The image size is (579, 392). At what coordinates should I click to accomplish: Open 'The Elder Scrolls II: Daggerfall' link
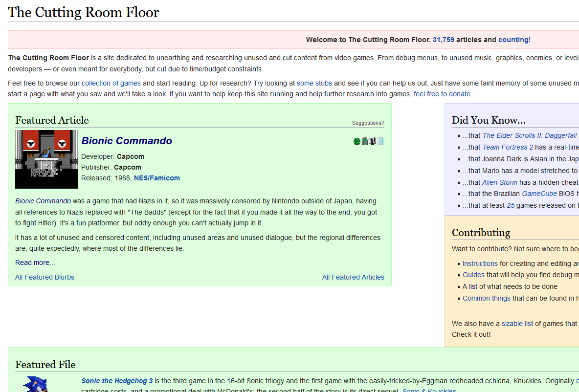(x=530, y=135)
